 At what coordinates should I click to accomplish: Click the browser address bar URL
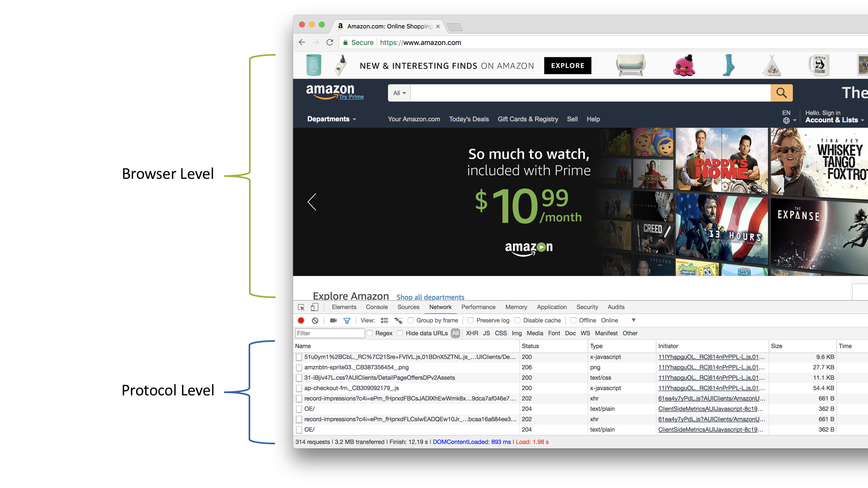pos(420,43)
